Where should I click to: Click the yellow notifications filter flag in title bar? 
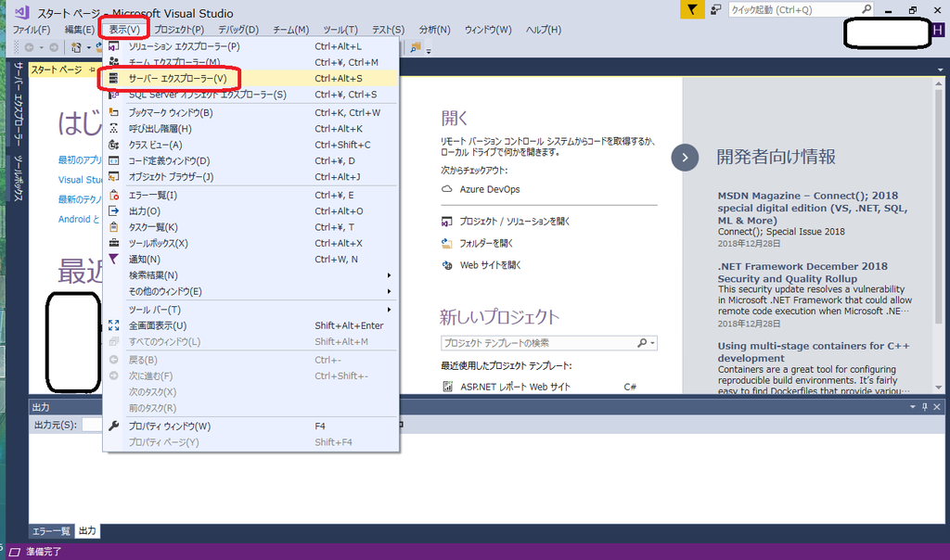click(692, 9)
